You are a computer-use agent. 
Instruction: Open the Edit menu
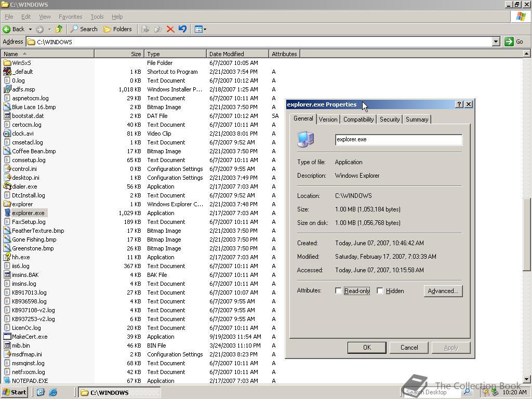(26, 17)
